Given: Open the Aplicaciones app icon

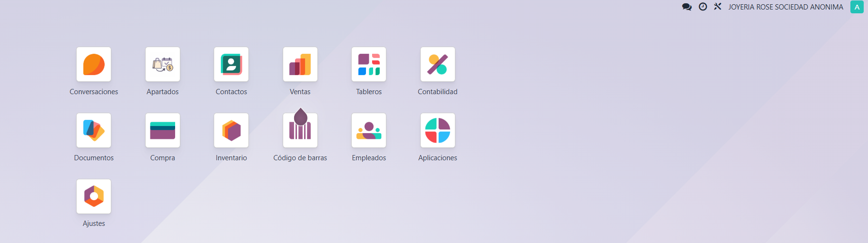Looking at the screenshot, I should click(437, 130).
